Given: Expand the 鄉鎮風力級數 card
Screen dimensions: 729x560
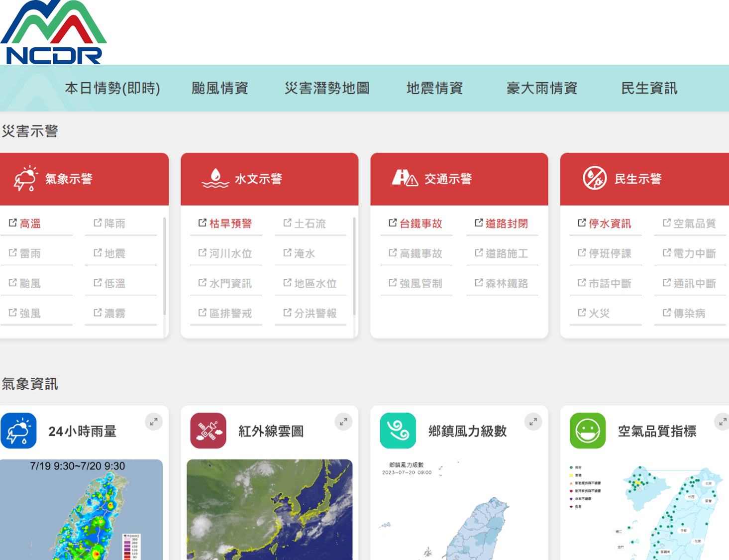Looking at the screenshot, I should 533,422.
